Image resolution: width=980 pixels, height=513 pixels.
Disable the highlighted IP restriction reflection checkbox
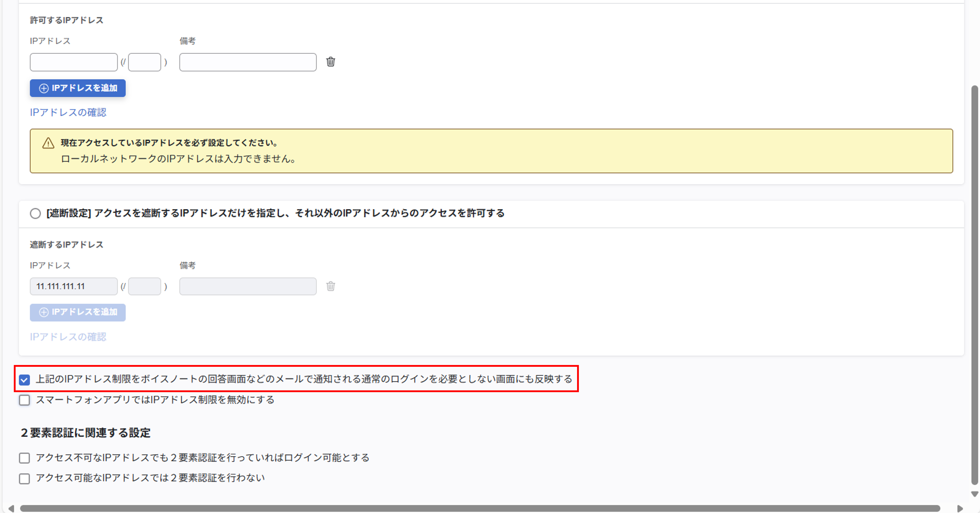click(x=24, y=379)
